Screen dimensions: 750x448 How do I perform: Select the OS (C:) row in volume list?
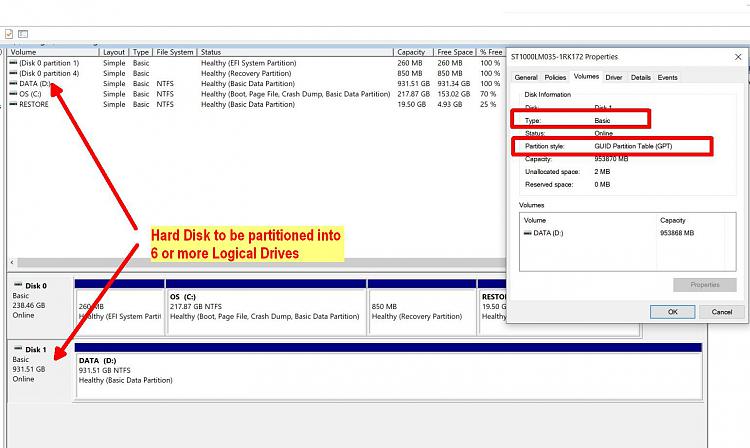click(256, 94)
